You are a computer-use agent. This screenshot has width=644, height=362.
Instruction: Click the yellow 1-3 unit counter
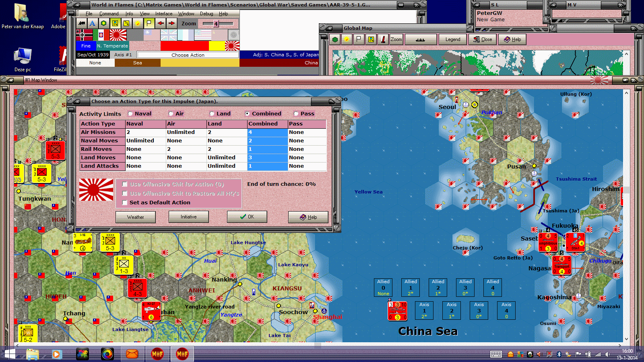click(x=124, y=265)
